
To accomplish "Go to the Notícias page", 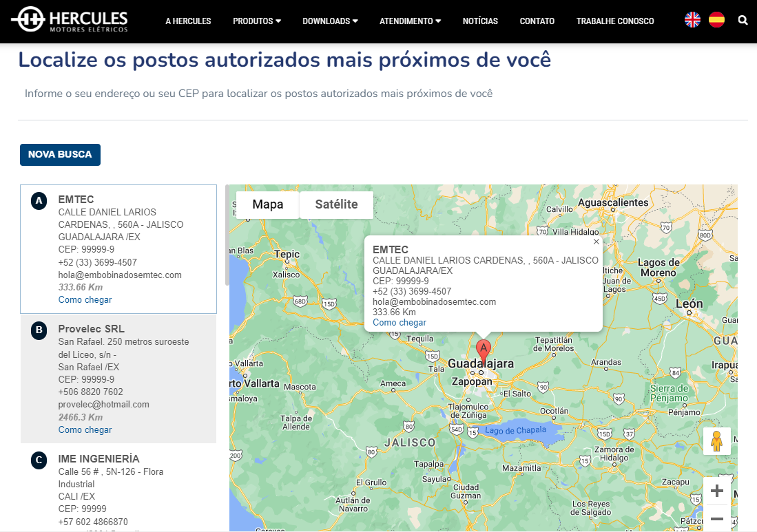I will [480, 21].
